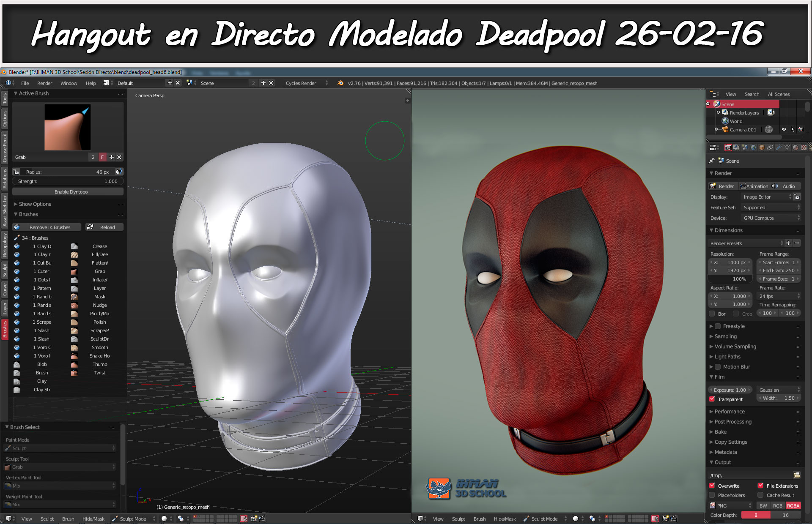Select the Snake Hook brush icon
Viewport: 812px width, 524px height.
click(x=74, y=356)
